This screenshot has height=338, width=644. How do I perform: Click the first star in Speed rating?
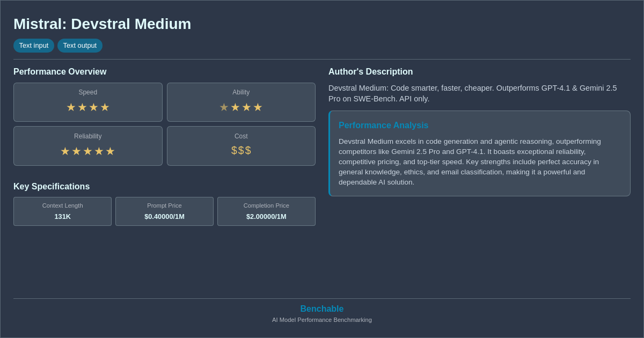pyautogui.click(x=71, y=107)
